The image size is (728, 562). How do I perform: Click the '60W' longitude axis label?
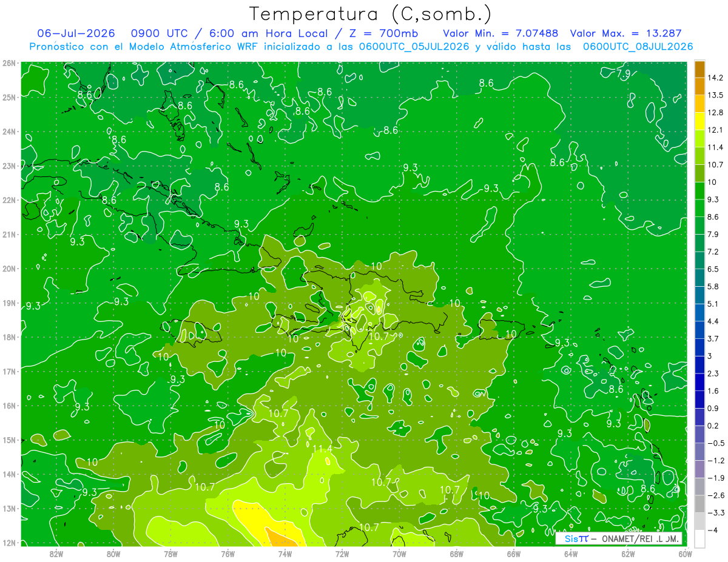click(x=684, y=553)
